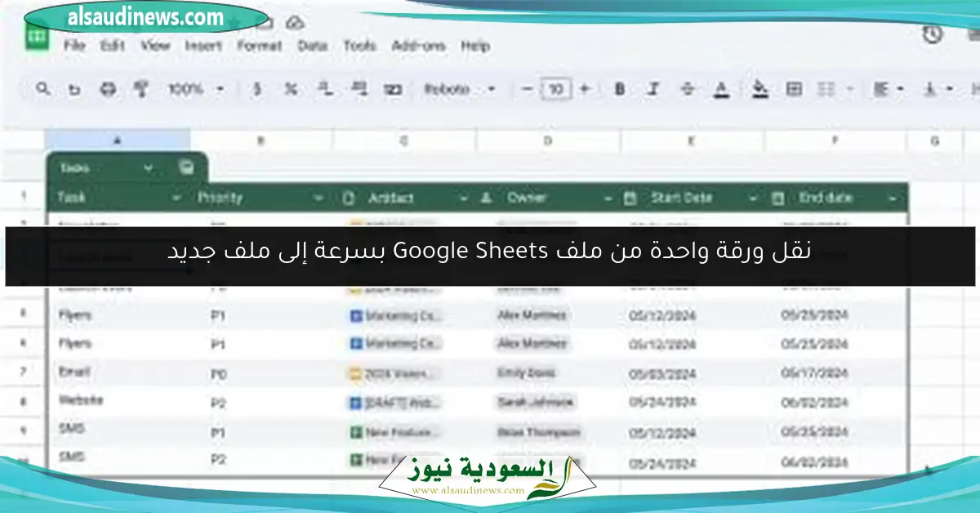The image size is (980, 513).
Task: Toggle bold formatting
Action: 619,89
